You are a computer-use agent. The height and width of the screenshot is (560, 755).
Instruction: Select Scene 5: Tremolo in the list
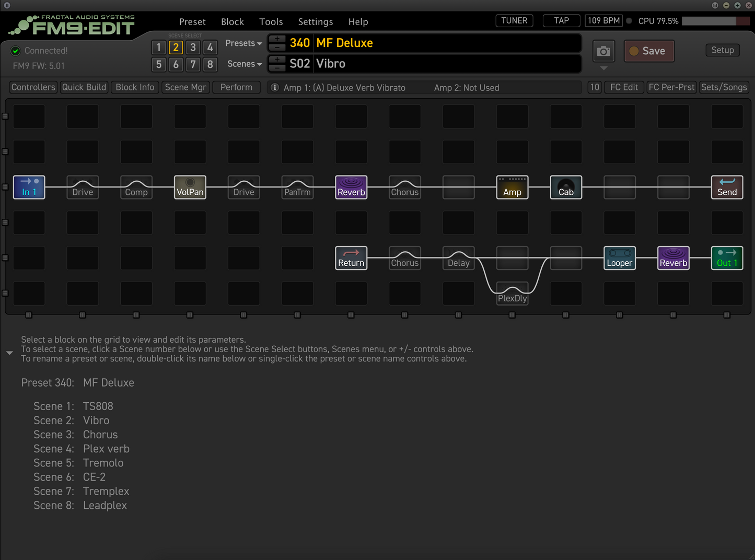78,463
